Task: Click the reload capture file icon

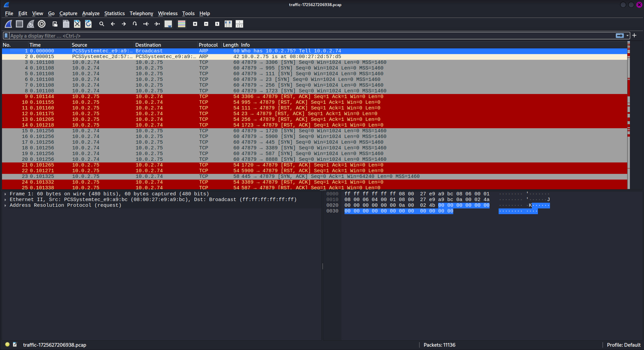Action: tap(88, 24)
